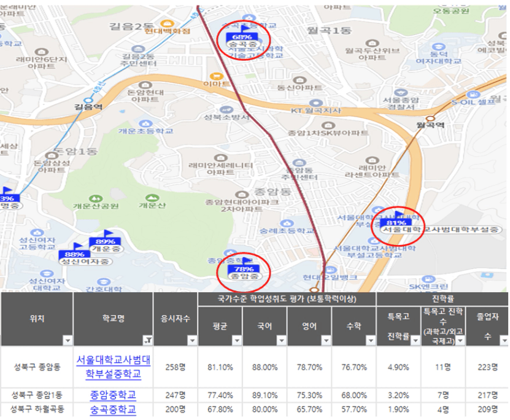The height and width of the screenshot is (420, 510).
Task: Click the 월곡역 station marker
Action: (x=430, y=118)
